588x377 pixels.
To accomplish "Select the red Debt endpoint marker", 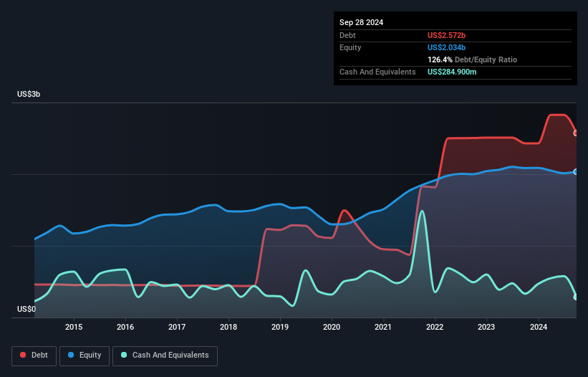I will (x=576, y=133).
